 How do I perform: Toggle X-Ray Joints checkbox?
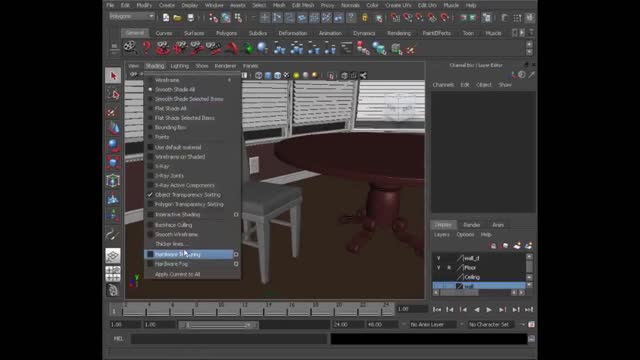pos(169,176)
